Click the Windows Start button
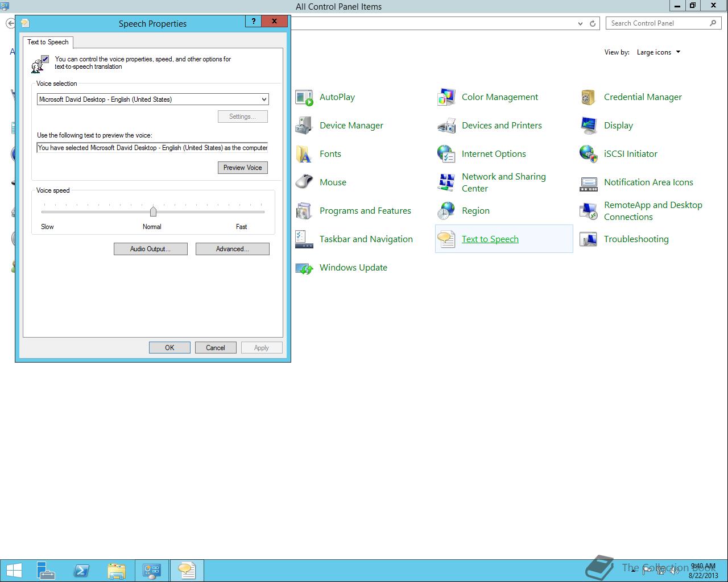 pos(14,571)
